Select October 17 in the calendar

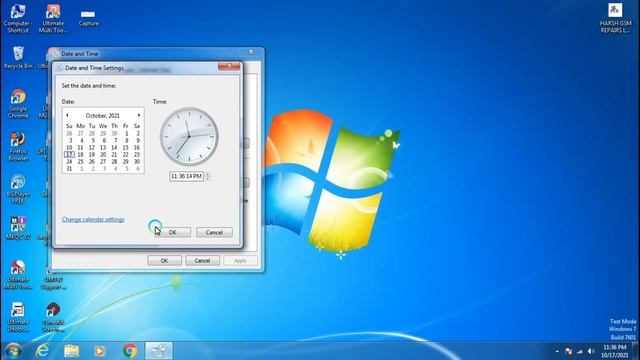pyautogui.click(x=69, y=155)
